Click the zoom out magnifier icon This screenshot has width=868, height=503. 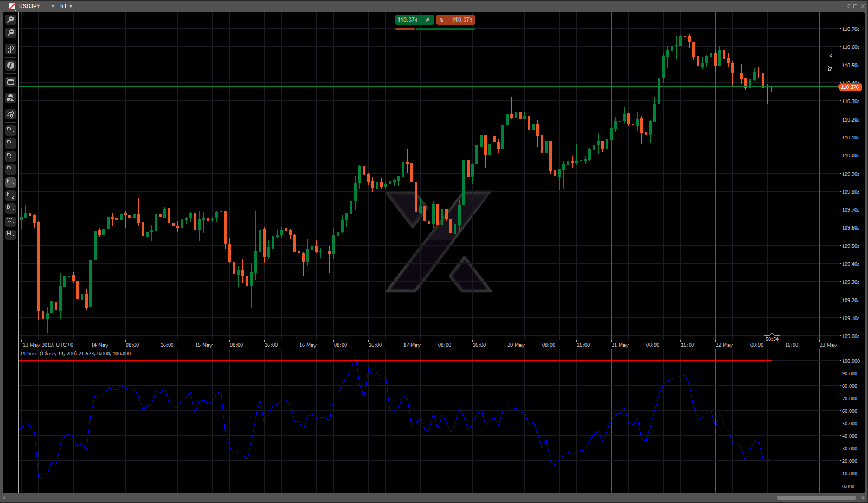click(10, 33)
